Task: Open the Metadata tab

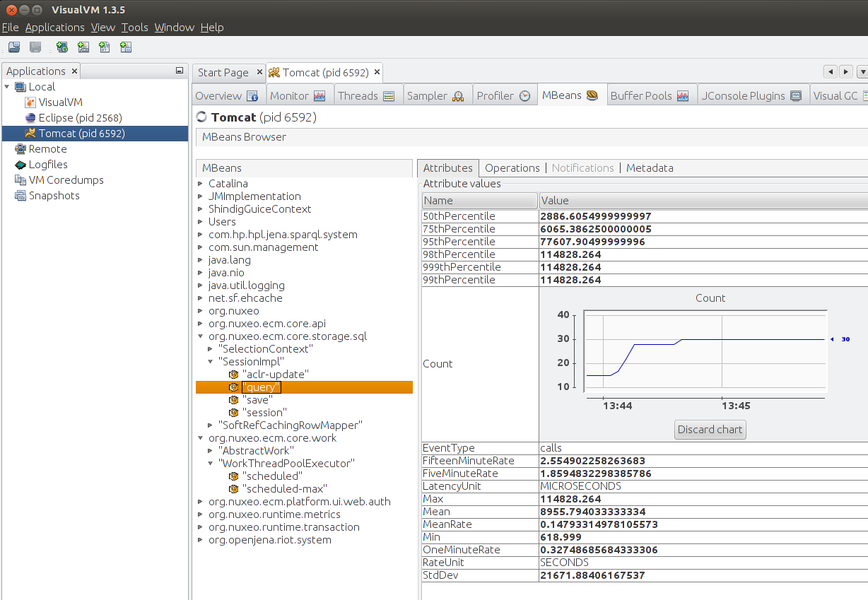Action: tap(650, 168)
